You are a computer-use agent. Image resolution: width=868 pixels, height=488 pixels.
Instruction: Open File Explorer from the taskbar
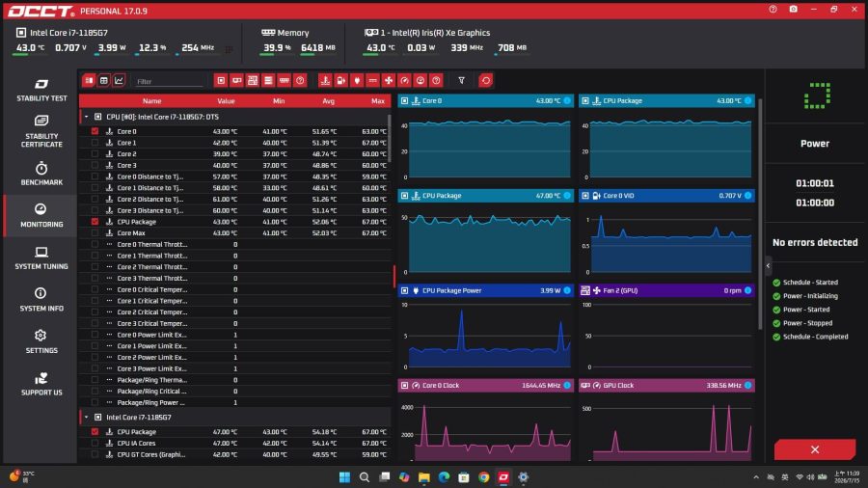424,477
